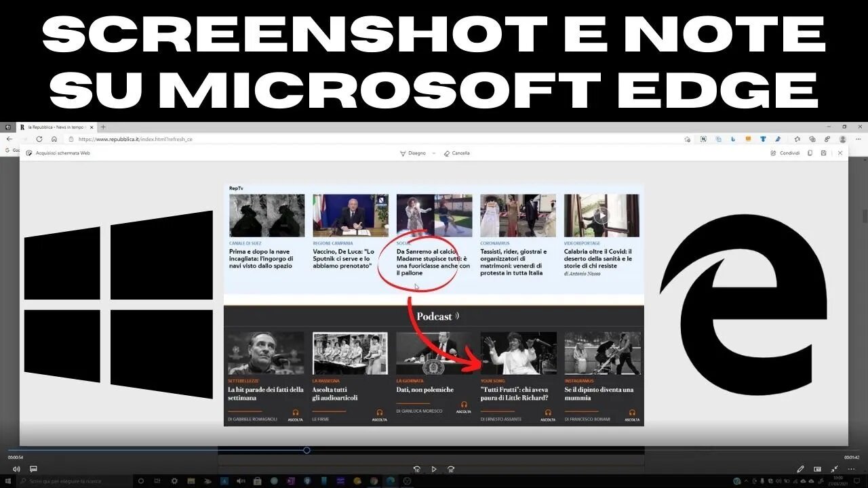Copy the web capture with the copy icon

(810, 153)
